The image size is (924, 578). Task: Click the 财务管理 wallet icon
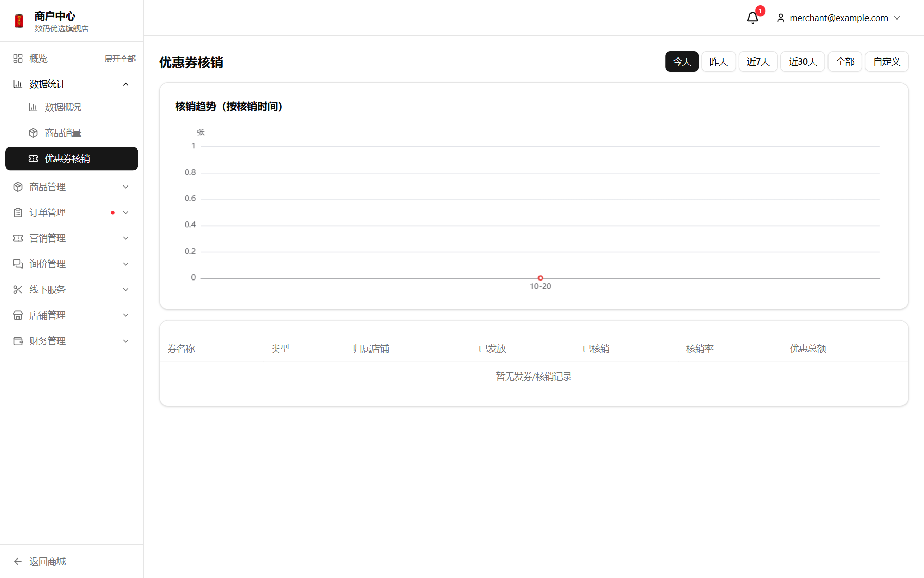pyautogui.click(x=18, y=341)
